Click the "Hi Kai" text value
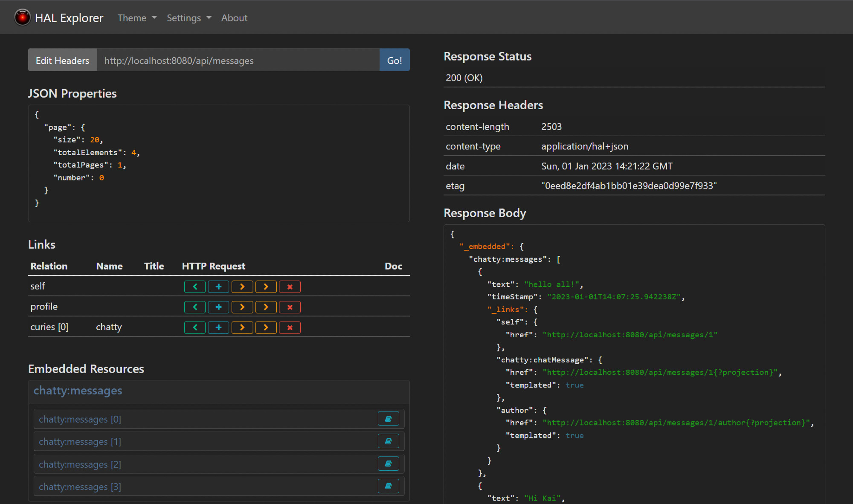Viewport: 853px width, 504px height. coord(542,498)
